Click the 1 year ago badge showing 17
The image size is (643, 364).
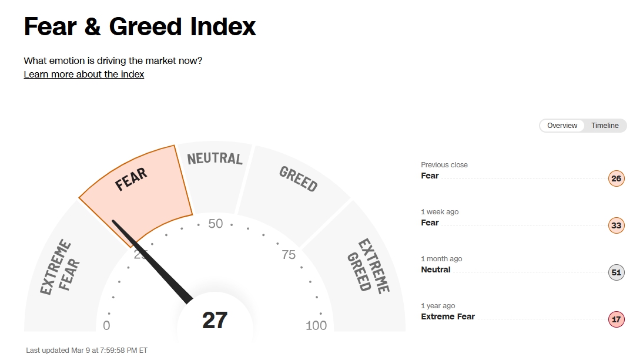616,320
